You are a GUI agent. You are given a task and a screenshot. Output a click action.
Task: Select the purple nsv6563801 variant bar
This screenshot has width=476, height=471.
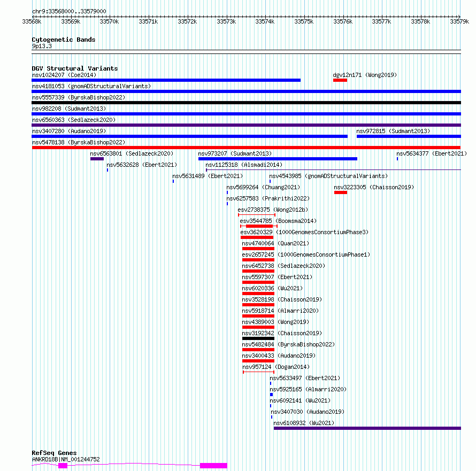pos(97,159)
